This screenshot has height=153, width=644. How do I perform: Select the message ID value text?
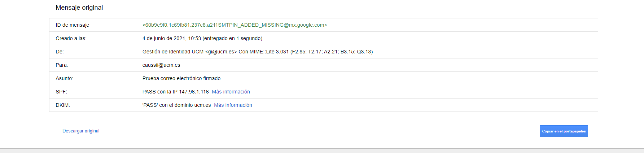[x=235, y=25]
